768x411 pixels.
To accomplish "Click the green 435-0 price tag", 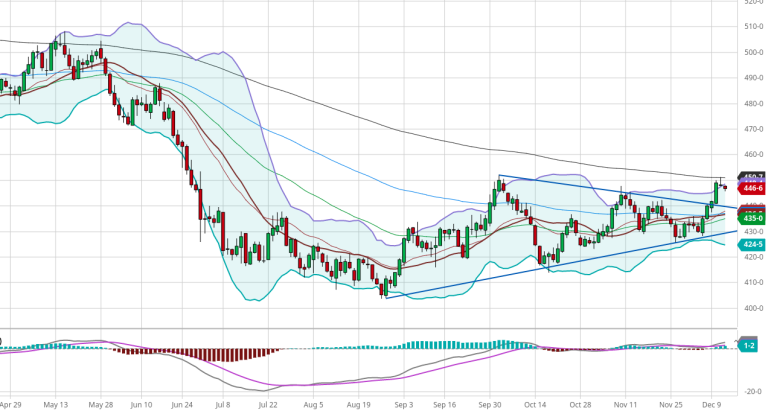I will click(753, 218).
